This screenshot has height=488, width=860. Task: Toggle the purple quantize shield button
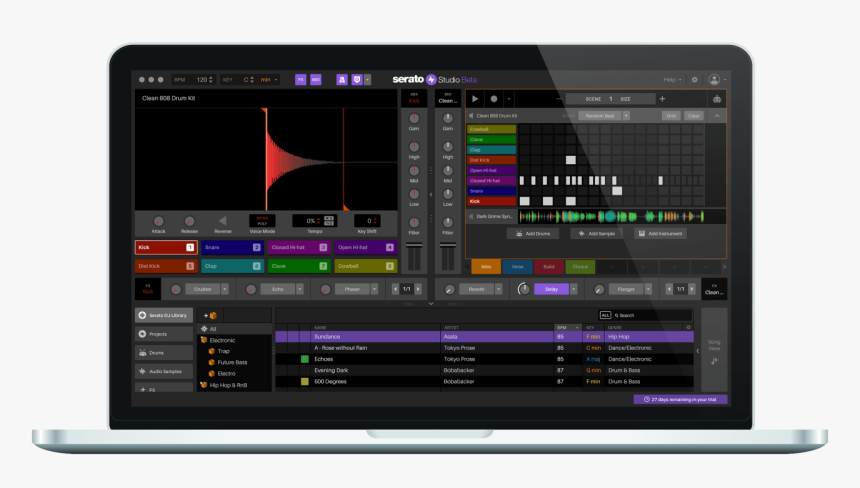tap(357, 80)
